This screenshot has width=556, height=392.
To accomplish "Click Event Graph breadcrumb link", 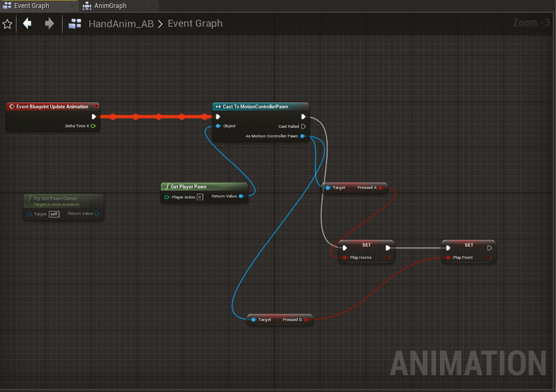I will (195, 24).
